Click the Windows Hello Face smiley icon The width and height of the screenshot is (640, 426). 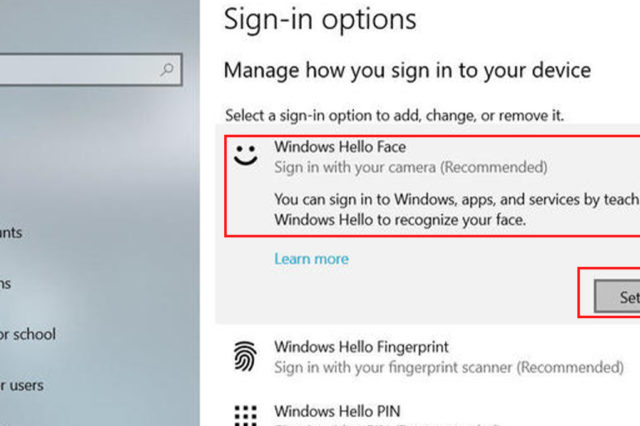[x=245, y=154]
